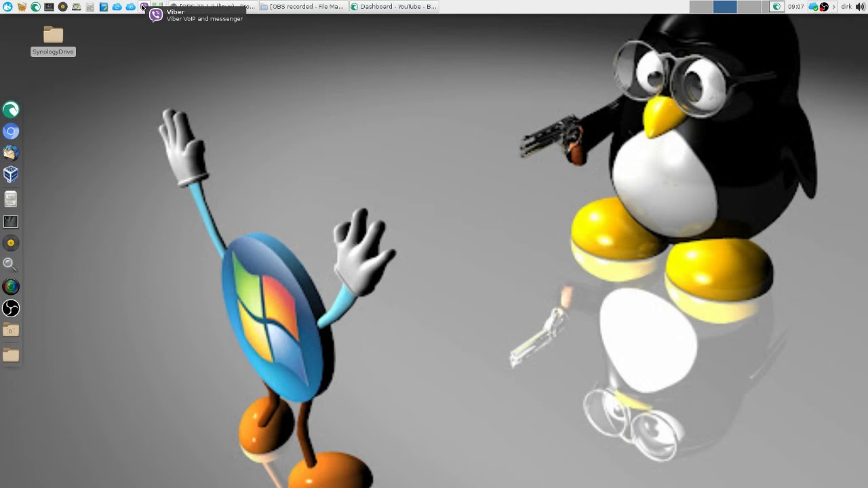Open the dirk user menu
Screen dimensions: 868x488
(x=846, y=7)
